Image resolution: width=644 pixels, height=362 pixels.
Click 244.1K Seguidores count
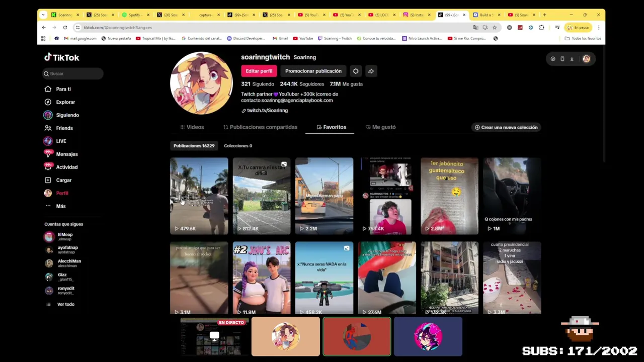click(302, 84)
